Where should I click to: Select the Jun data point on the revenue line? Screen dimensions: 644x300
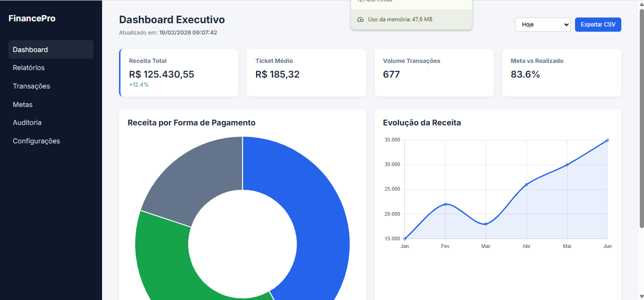(608, 140)
